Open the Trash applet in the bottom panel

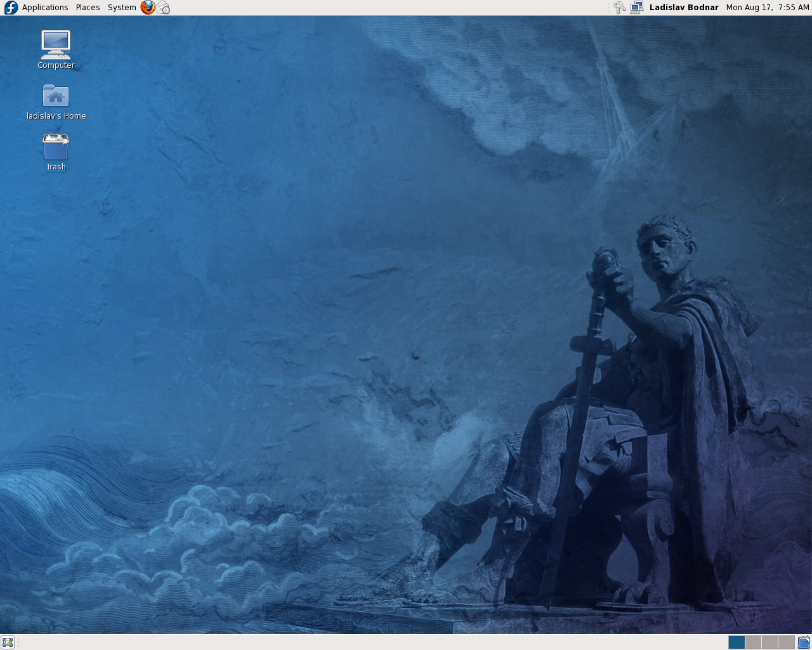click(804, 642)
